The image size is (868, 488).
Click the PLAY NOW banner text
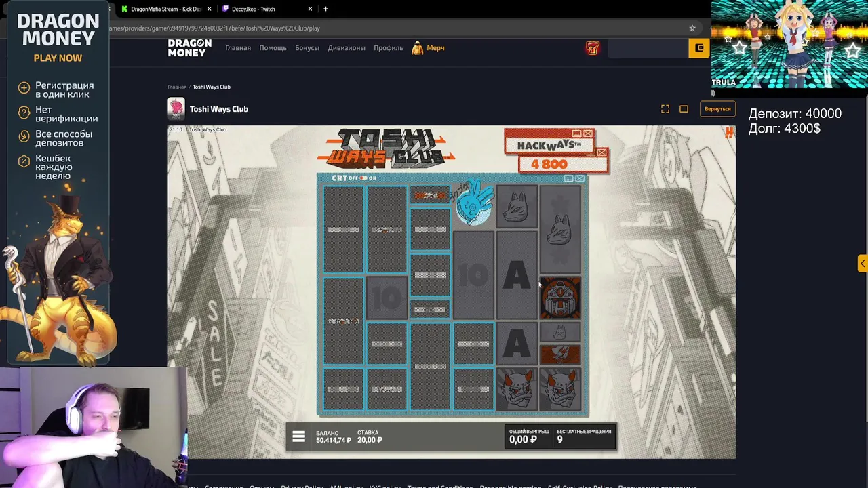coord(58,58)
